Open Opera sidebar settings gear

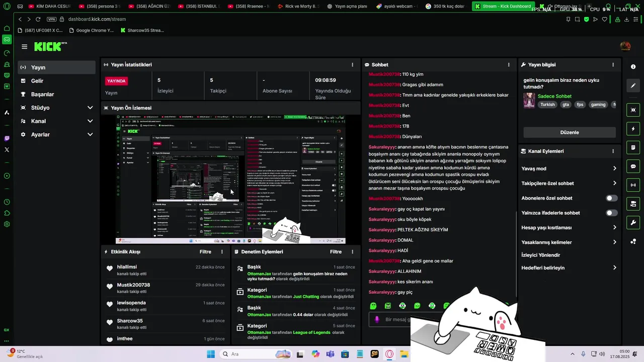click(7, 224)
